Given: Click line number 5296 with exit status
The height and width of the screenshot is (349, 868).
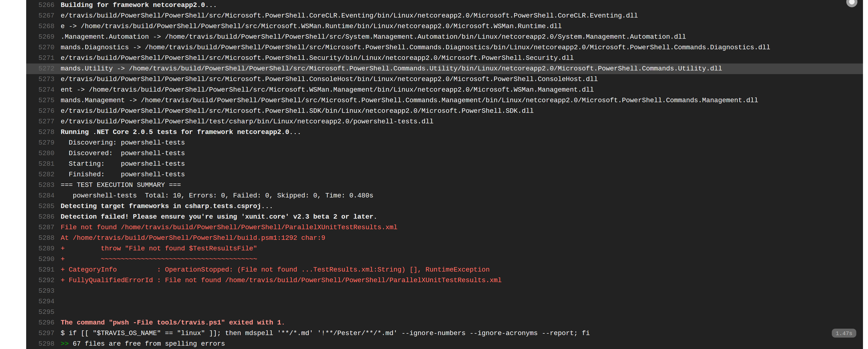Looking at the screenshot, I should coord(46,322).
